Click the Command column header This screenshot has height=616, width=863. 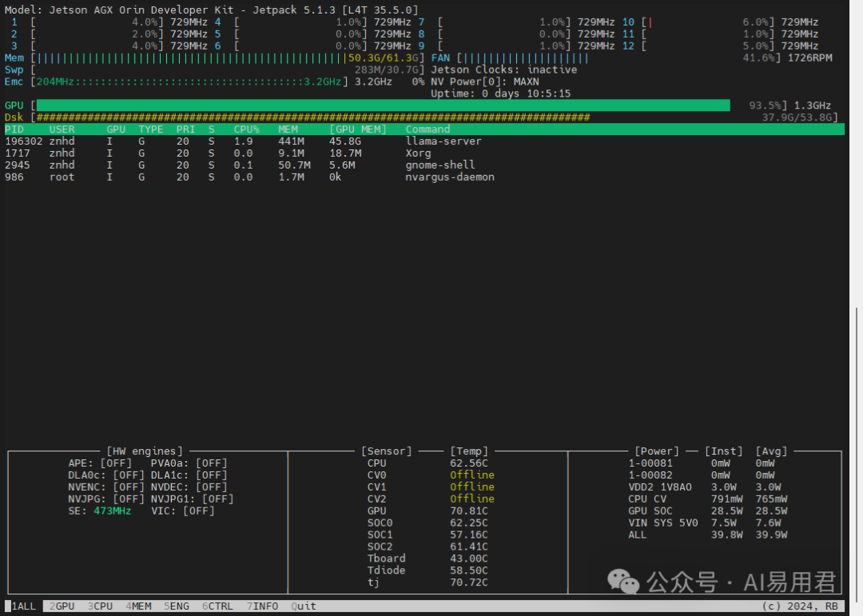428,129
